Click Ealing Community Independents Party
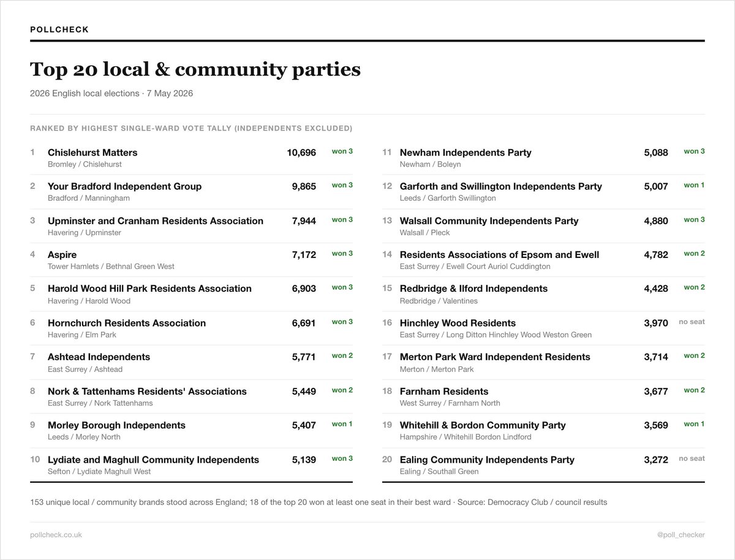The width and height of the screenshot is (735, 560). (487, 460)
